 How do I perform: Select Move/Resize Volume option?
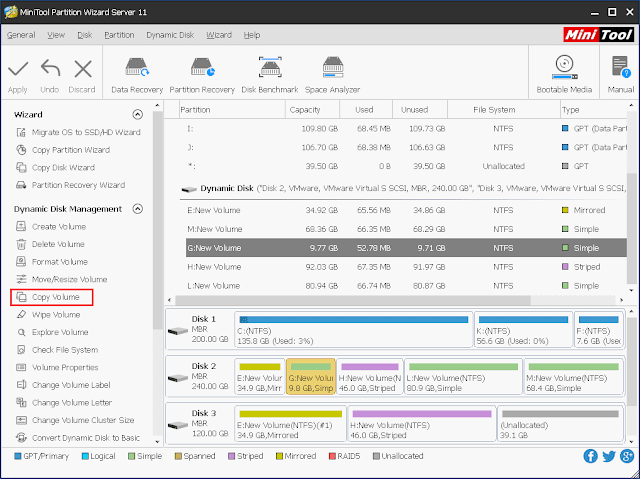coord(62,279)
